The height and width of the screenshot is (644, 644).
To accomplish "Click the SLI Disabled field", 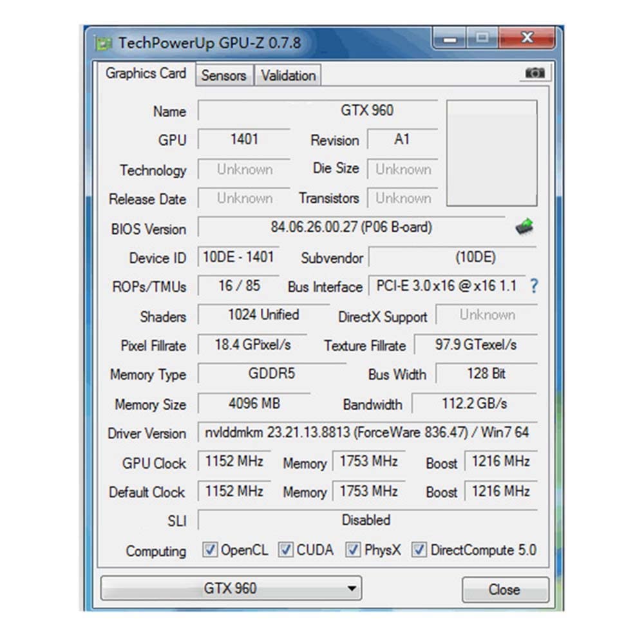I will point(368,520).
